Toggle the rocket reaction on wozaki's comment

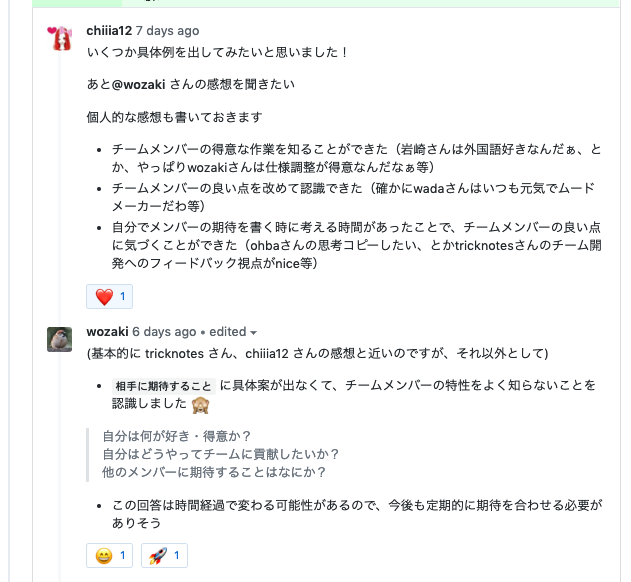163,554
